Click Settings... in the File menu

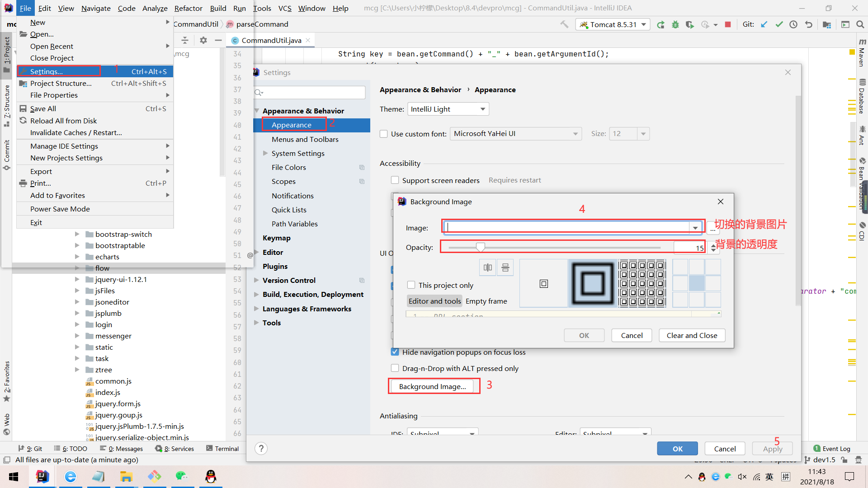click(95, 71)
